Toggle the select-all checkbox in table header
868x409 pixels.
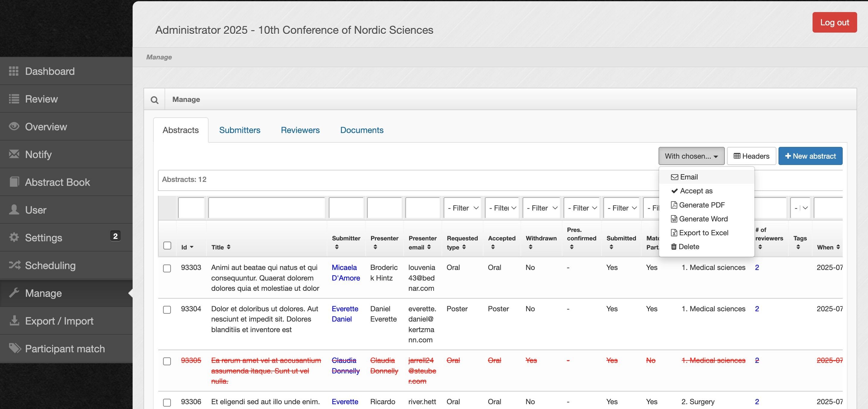(x=167, y=246)
